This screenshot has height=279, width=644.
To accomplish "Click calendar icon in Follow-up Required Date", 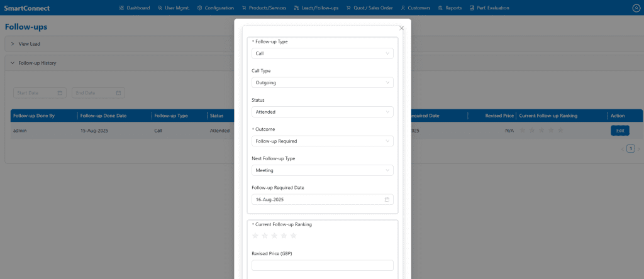I will tap(387, 199).
